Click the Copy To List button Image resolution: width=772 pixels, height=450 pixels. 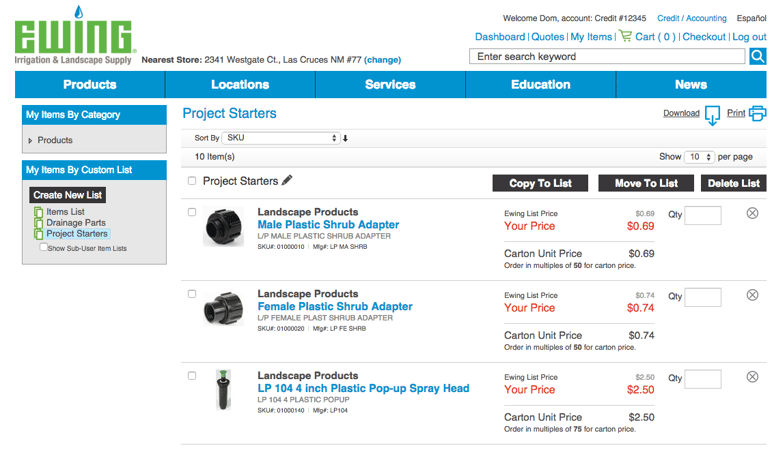click(x=540, y=183)
